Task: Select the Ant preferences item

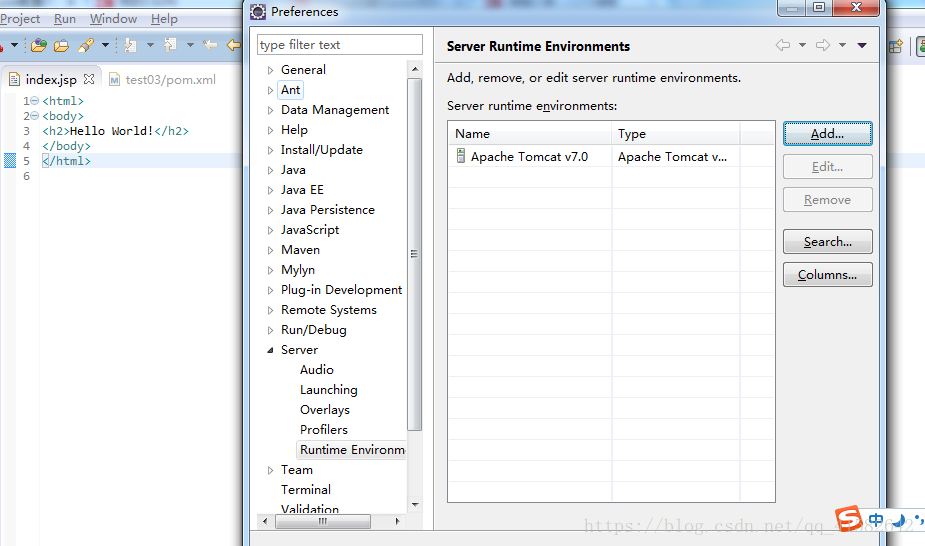Action: (x=290, y=90)
